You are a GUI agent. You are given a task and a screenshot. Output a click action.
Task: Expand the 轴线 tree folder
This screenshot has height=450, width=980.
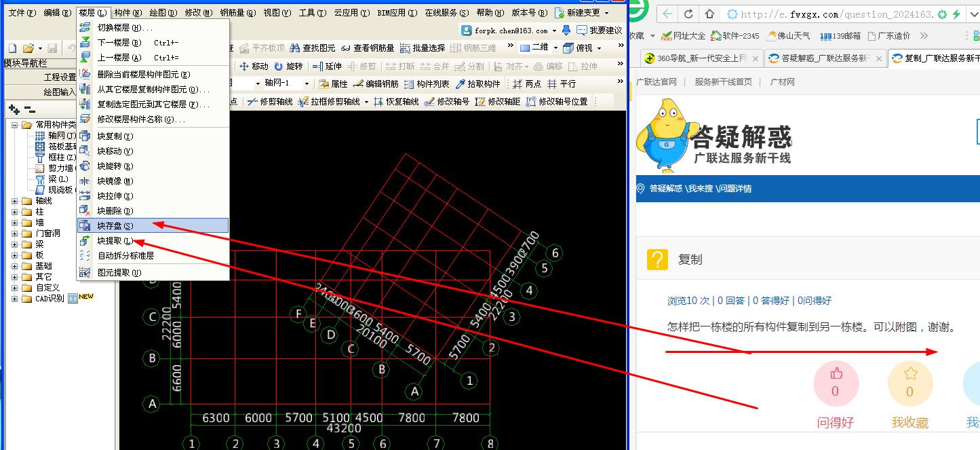pos(15,201)
